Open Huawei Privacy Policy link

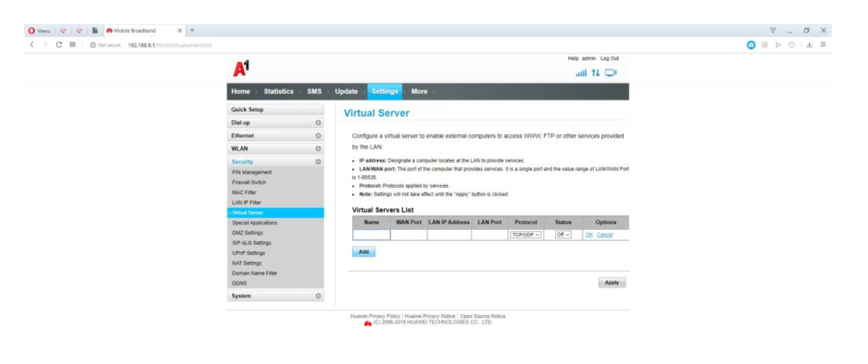(375, 316)
